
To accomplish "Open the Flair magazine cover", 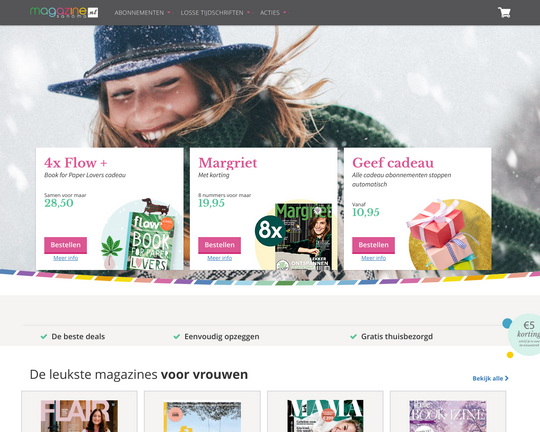I will pos(79,416).
